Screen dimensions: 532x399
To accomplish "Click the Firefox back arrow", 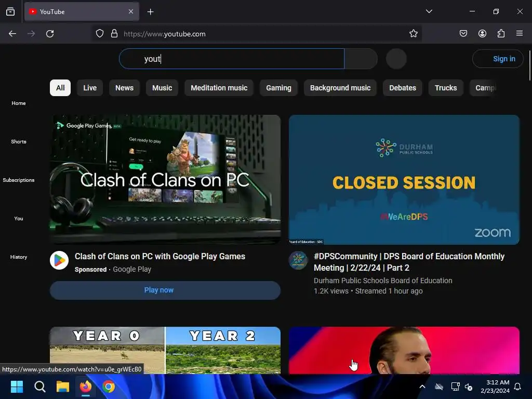I will [12, 34].
